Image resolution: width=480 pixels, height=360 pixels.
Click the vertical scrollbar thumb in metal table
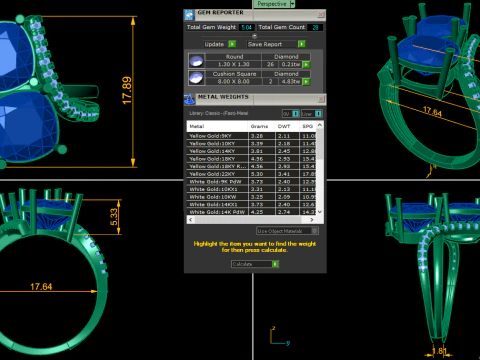[320, 144]
